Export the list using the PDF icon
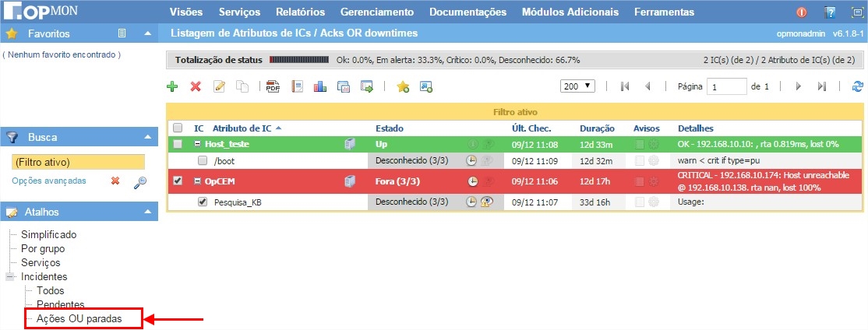Screen dimensions: 868x330 273,87
